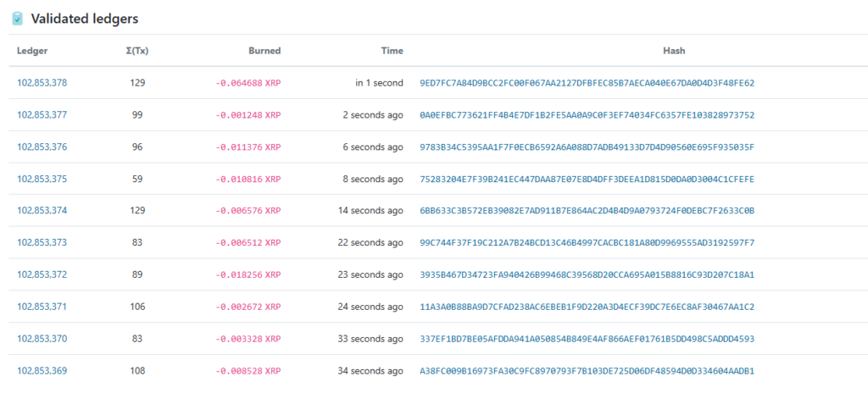Click hash starting with 9ED7FC7A84D9
Image resolution: width=868 pixels, height=404 pixels.
coord(587,83)
